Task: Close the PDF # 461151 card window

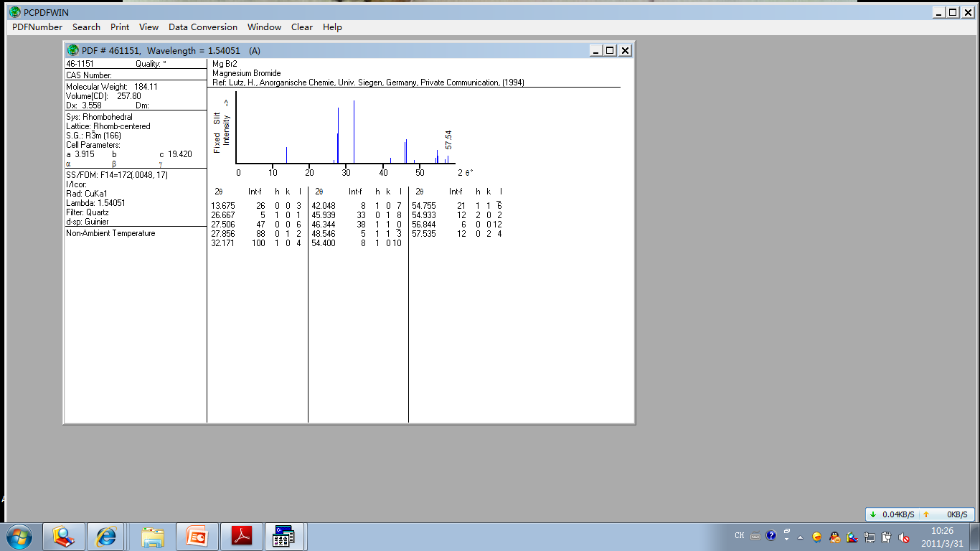Action: 625,50
